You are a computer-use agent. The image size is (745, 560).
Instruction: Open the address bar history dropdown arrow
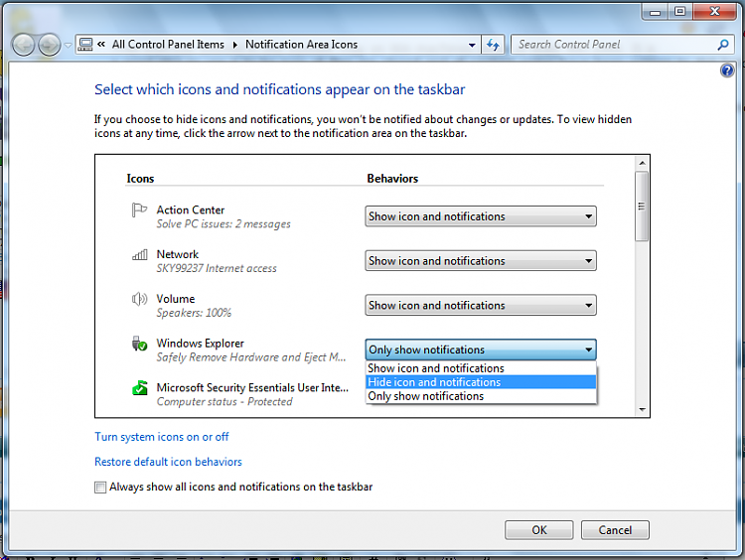(x=471, y=45)
